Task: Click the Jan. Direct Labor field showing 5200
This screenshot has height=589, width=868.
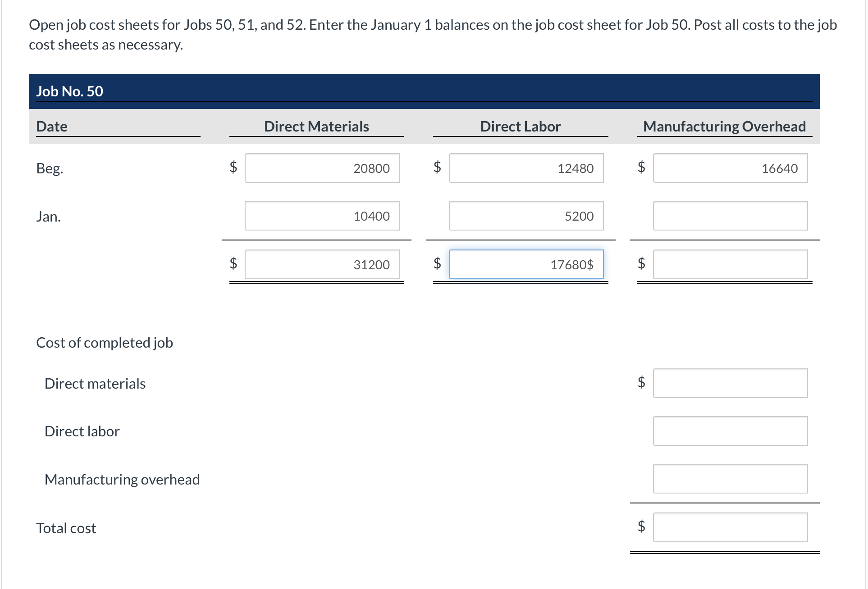Action: pos(526,216)
